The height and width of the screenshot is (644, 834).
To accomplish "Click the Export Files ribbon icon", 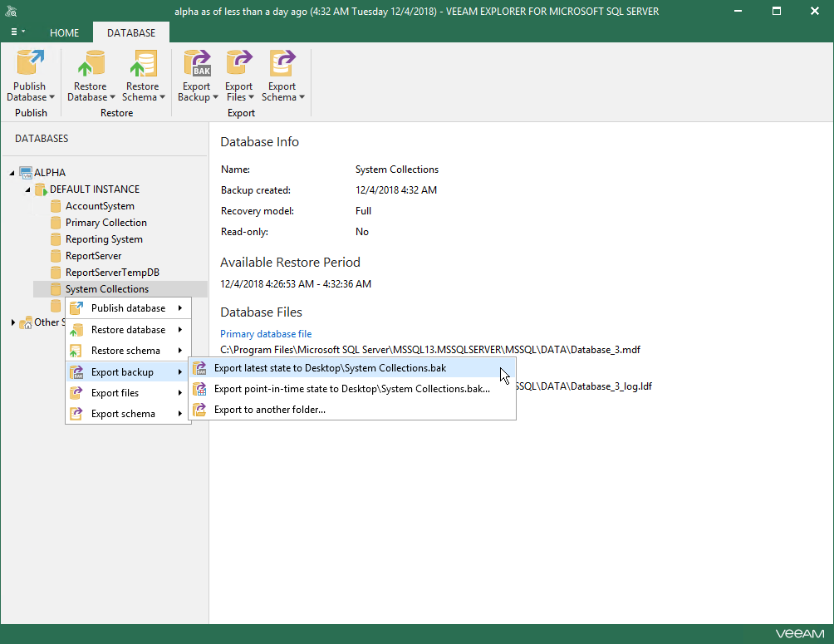I will tap(238, 63).
